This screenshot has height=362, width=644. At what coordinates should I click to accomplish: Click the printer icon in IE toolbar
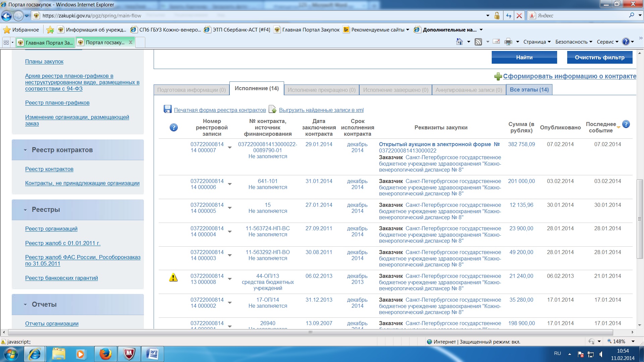(x=508, y=42)
